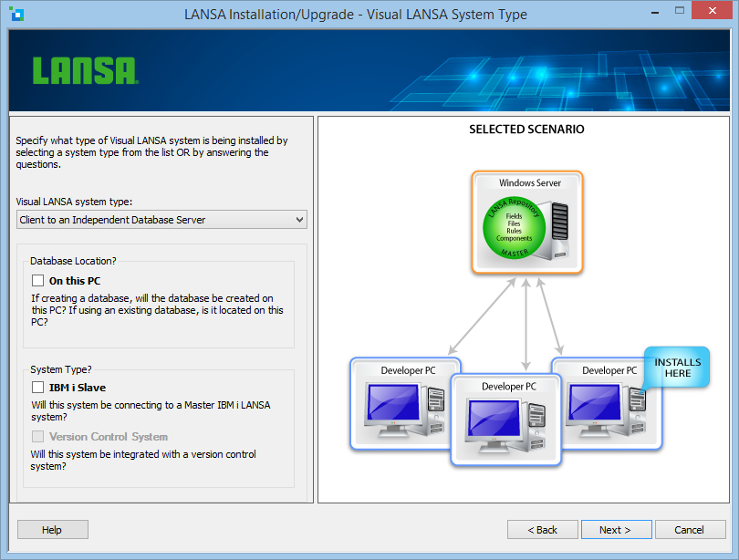Click the 'If creating a database' description
The height and width of the screenshot is (560, 739).
[x=158, y=310]
